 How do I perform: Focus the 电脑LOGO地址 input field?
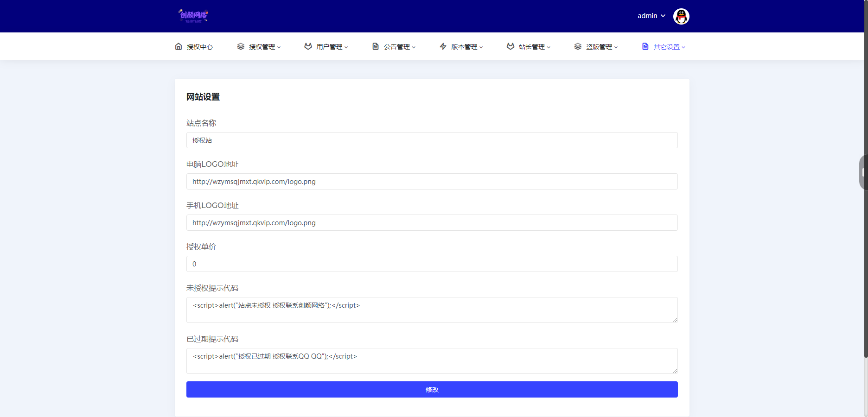click(432, 182)
